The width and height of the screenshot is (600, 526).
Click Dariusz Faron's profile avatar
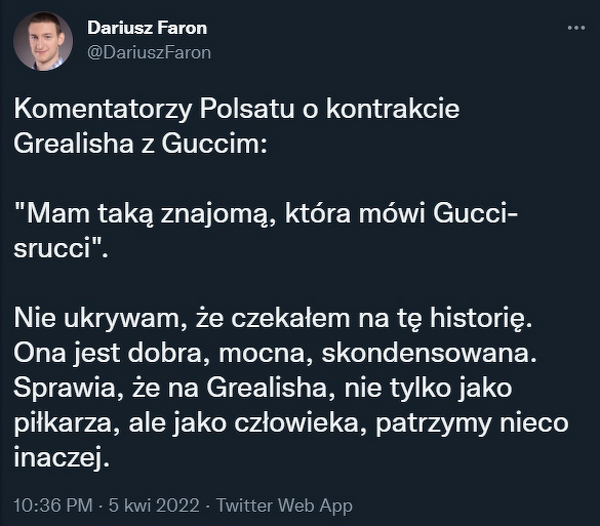(42, 41)
